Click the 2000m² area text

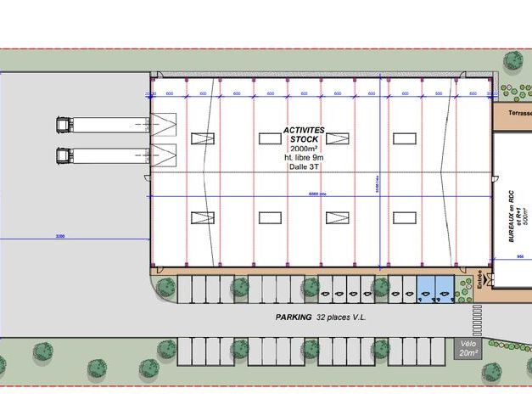coord(303,149)
